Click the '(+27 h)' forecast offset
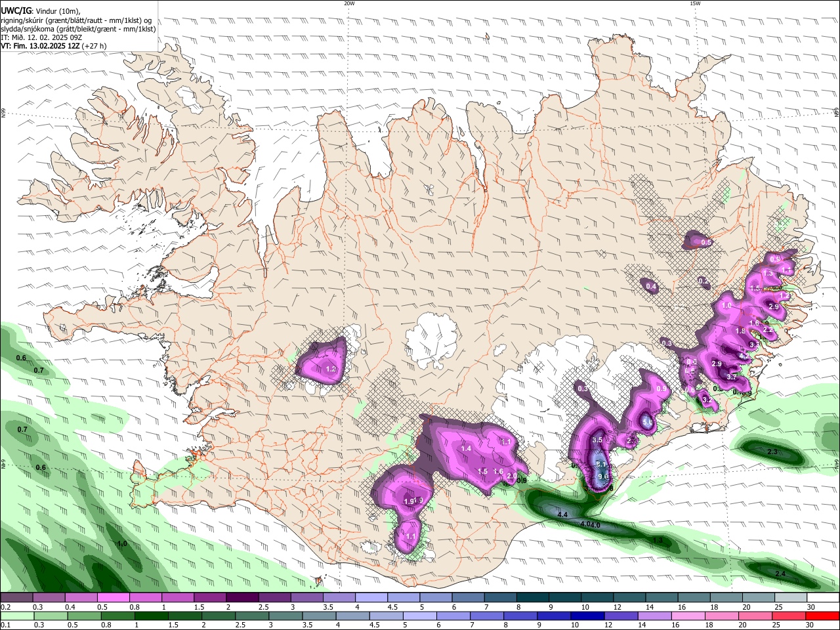Screen dimensions: 840x630 [95, 46]
